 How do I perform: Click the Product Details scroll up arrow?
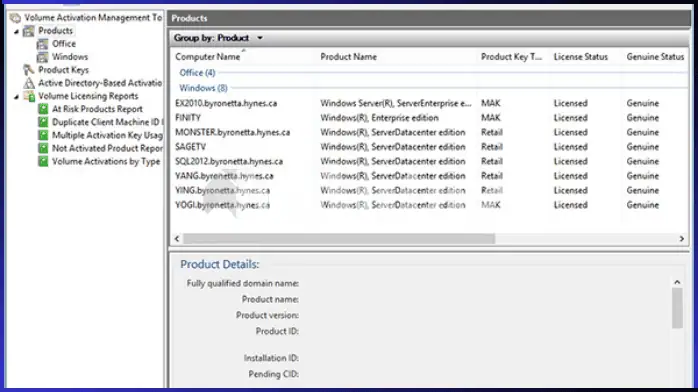(677, 282)
